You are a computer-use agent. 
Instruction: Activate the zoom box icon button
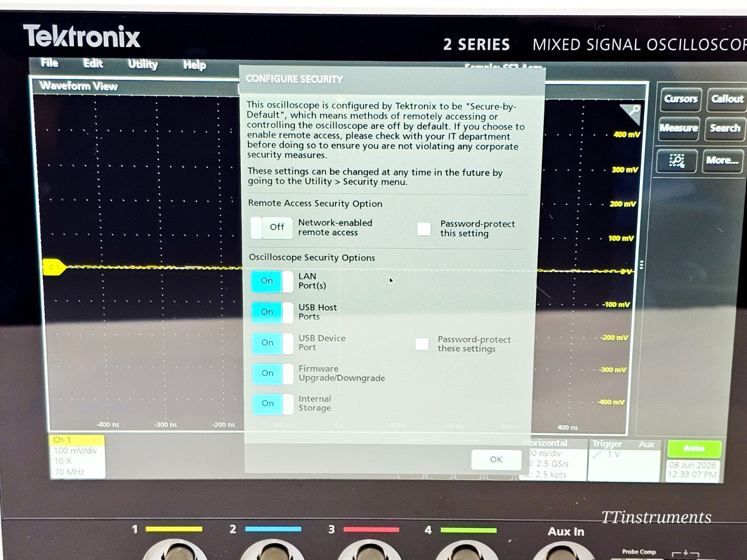tap(677, 161)
